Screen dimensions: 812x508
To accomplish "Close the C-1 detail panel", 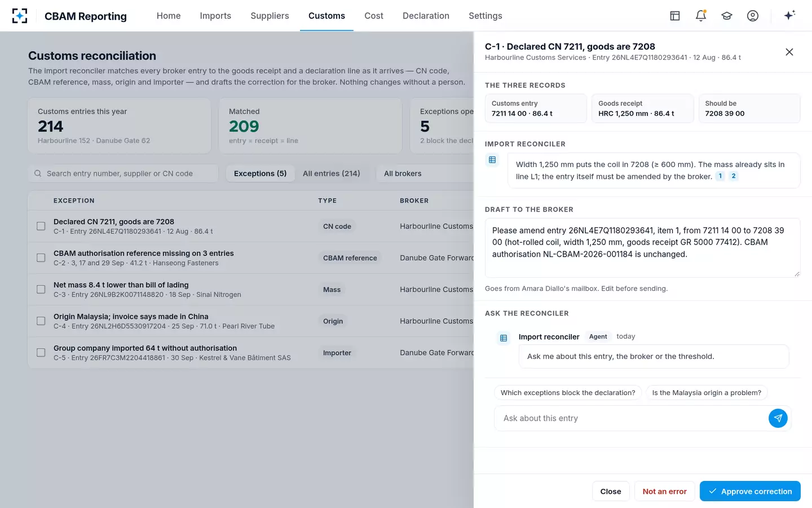I will [x=789, y=52].
